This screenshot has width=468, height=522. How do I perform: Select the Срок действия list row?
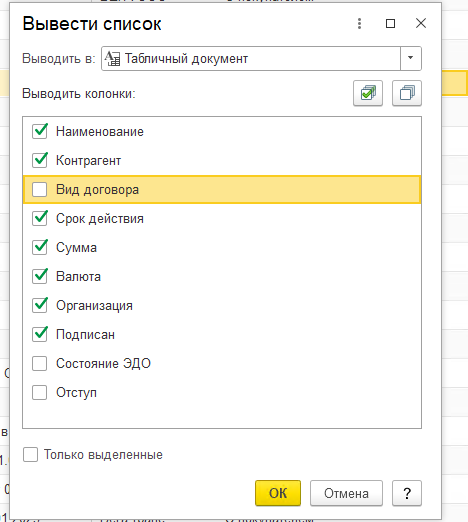tap(222, 218)
